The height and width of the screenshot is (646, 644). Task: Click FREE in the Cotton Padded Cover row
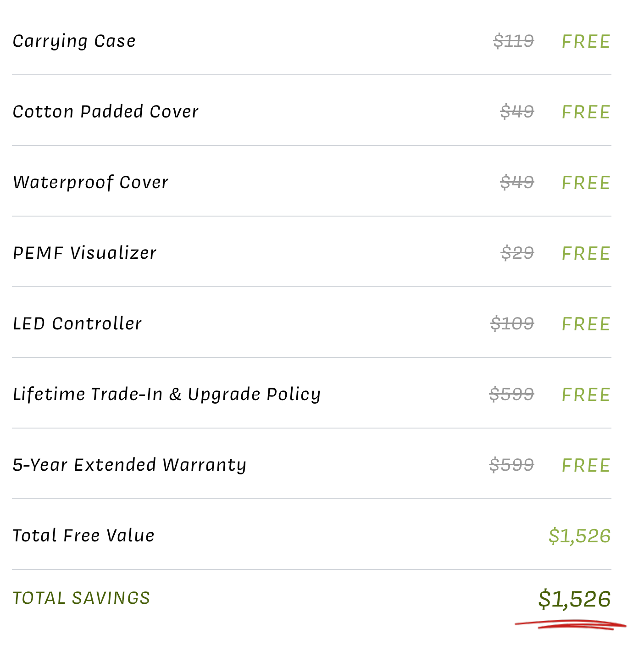pos(586,112)
